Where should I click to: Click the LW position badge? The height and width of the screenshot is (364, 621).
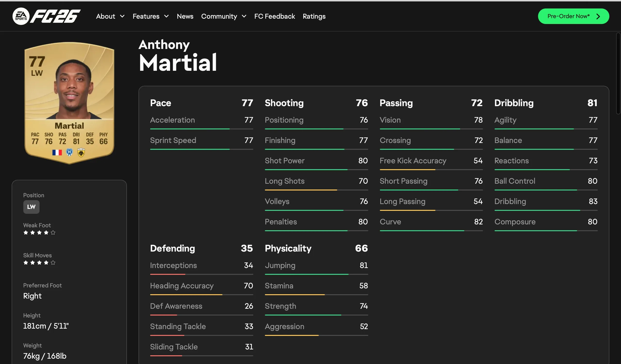coord(31,207)
